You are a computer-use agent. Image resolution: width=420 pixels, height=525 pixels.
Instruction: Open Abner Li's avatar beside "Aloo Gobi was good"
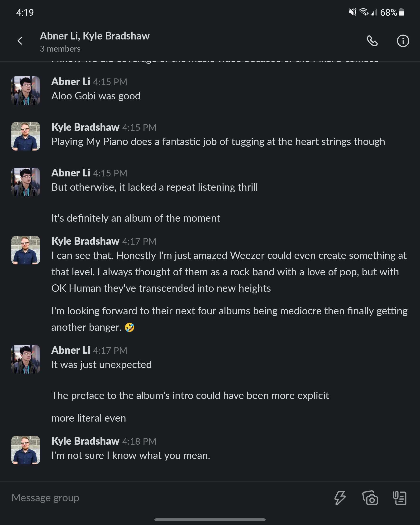click(x=26, y=91)
